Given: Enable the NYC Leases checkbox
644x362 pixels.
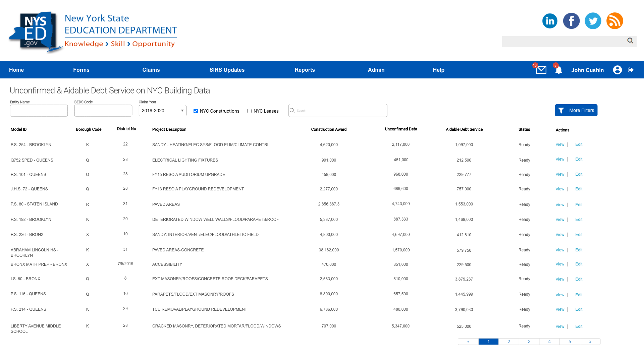Looking at the screenshot, I should pyautogui.click(x=249, y=111).
